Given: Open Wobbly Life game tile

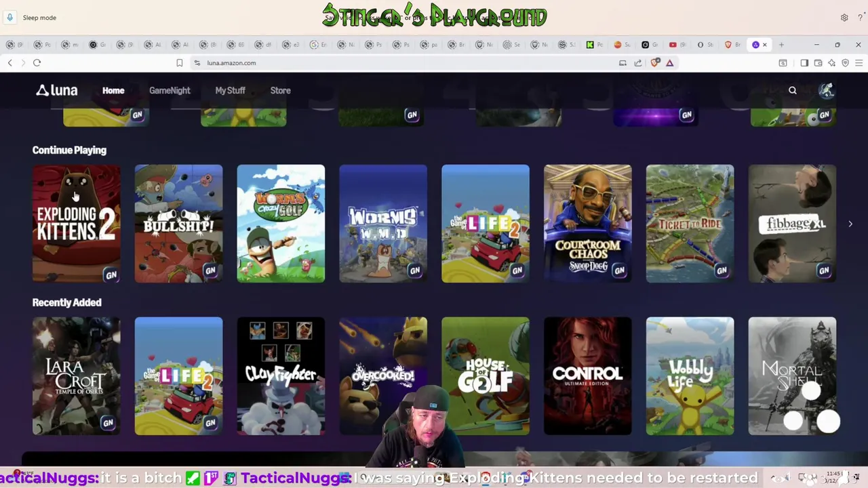Looking at the screenshot, I should [690, 375].
